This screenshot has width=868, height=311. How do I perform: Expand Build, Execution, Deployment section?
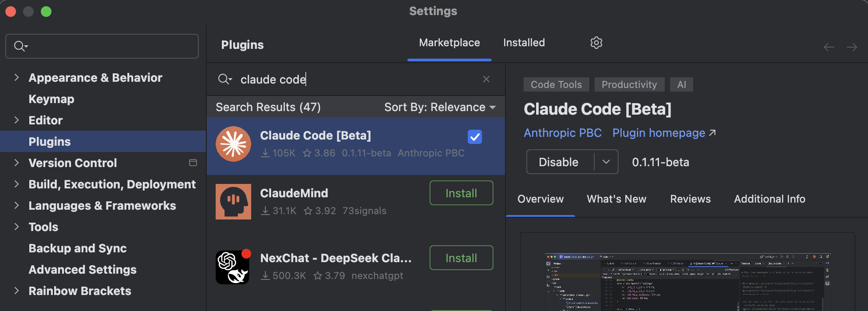[x=16, y=184]
